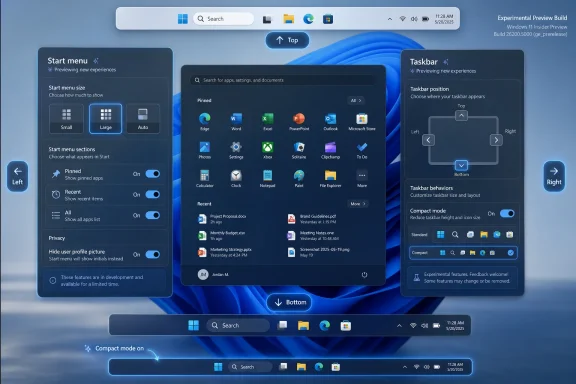Open File Explorer on the top taskbar

pyautogui.click(x=289, y=19)
